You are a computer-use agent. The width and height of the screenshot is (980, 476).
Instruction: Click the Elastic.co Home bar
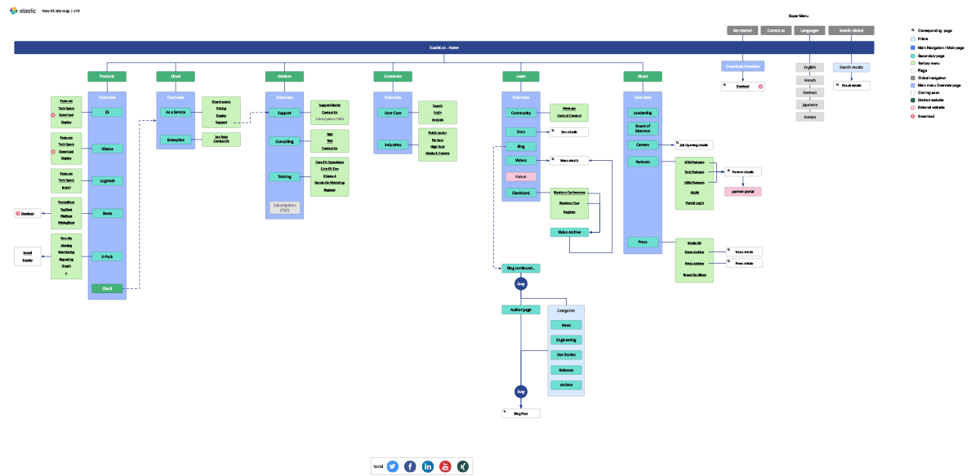click(444, 47)
